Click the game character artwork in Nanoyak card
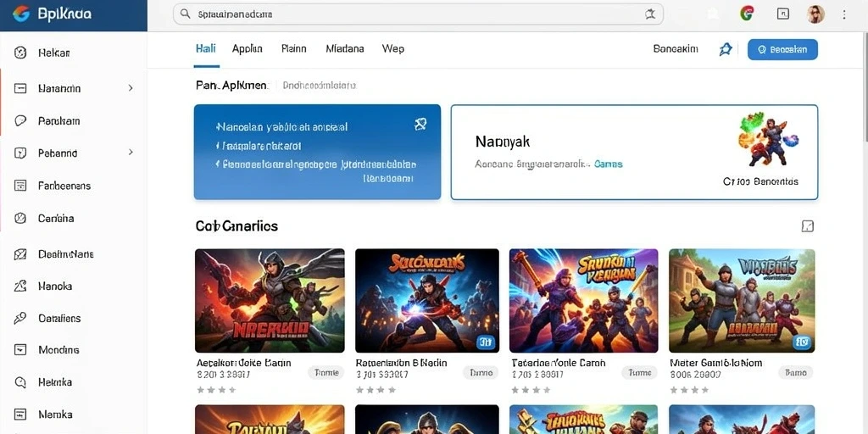Screen dimensions: 868x434 pyautogui.click(x=768, y=139)
